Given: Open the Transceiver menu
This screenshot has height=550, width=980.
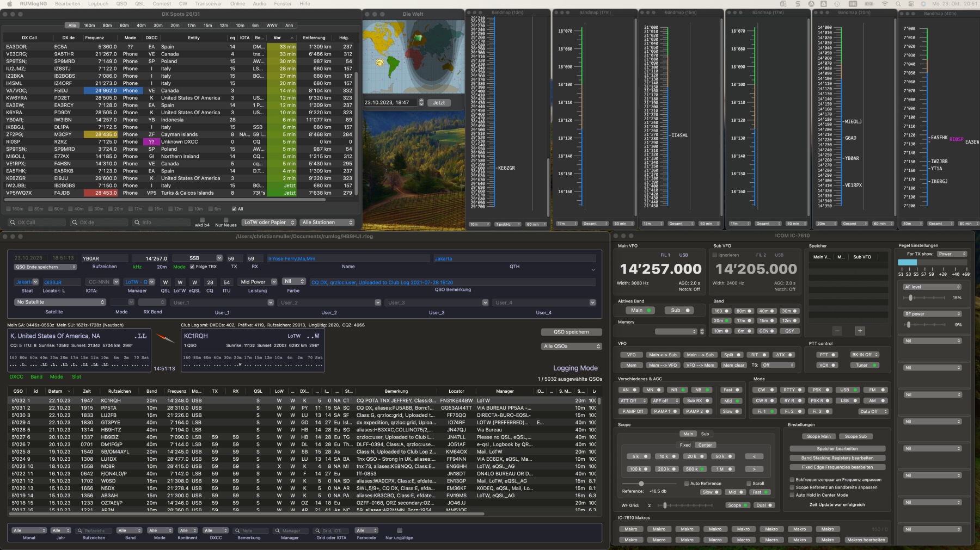Looking at the screenshot, I should point(209,4).
